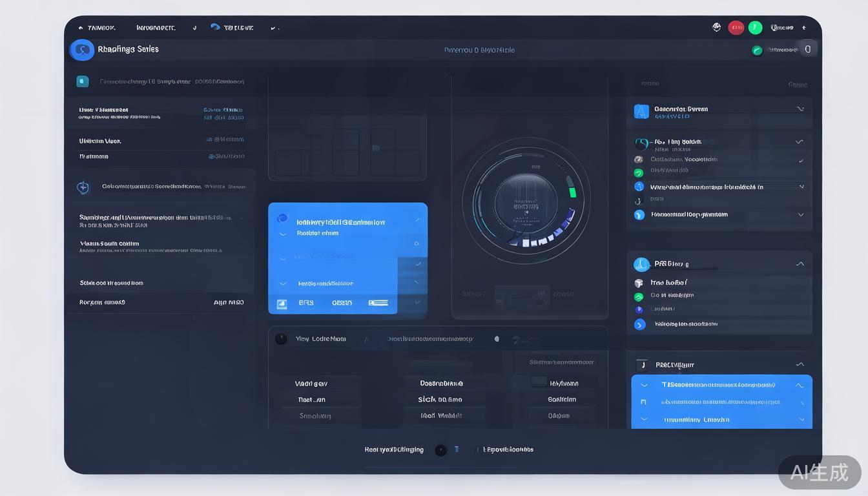
Task: Select the blue "A" avatar icon in right panel
Action: [641, 111]
